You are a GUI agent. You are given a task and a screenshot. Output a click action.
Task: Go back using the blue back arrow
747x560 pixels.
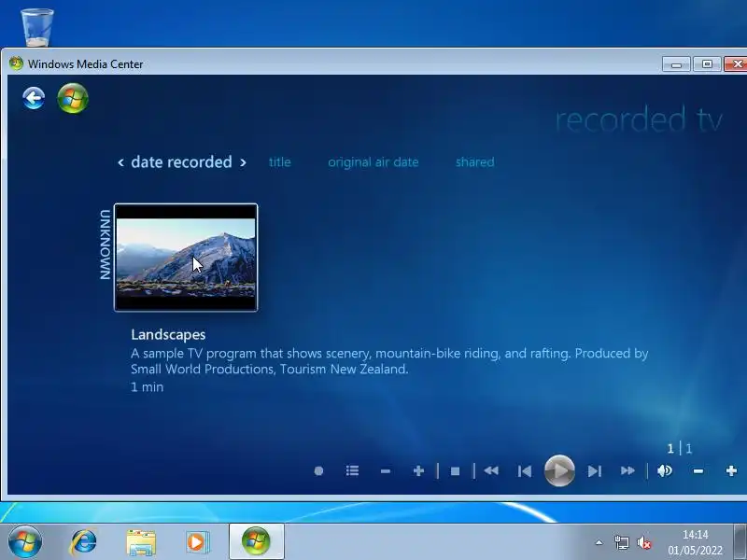coord(34,99)
